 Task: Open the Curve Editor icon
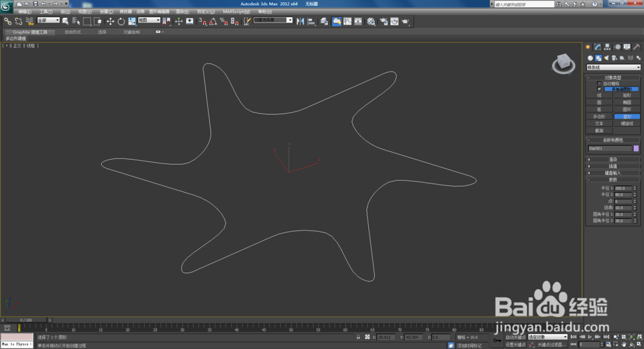coord(348,21)
